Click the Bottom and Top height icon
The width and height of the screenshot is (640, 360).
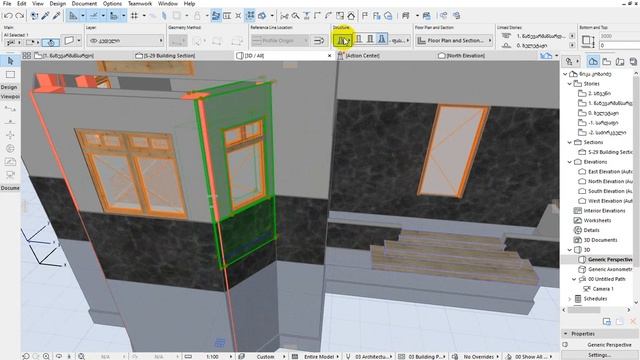click(588, 41)
